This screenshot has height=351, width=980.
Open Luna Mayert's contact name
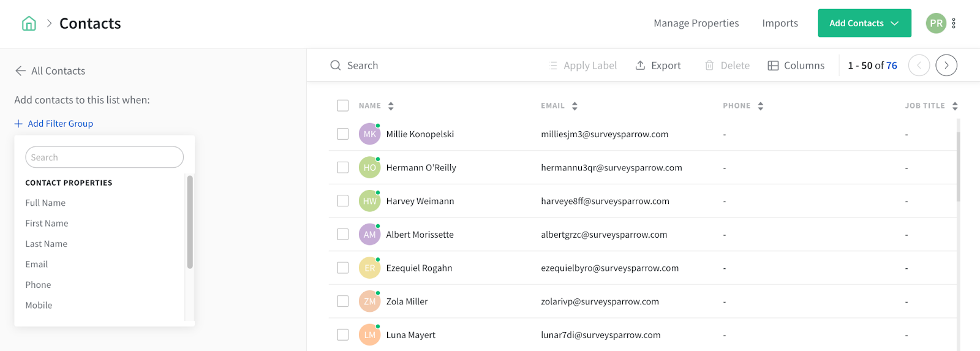pyautogui.click(x=410, y=335)
